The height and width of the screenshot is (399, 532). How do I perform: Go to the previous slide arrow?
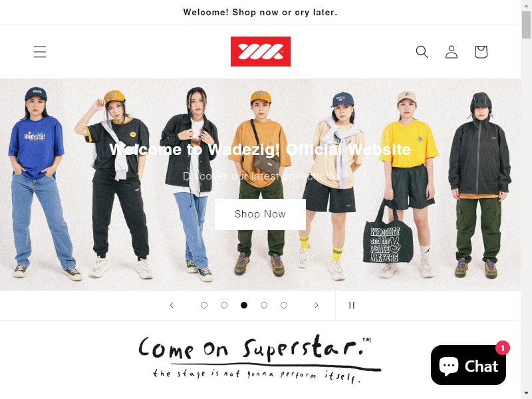[x=172, y=305]
